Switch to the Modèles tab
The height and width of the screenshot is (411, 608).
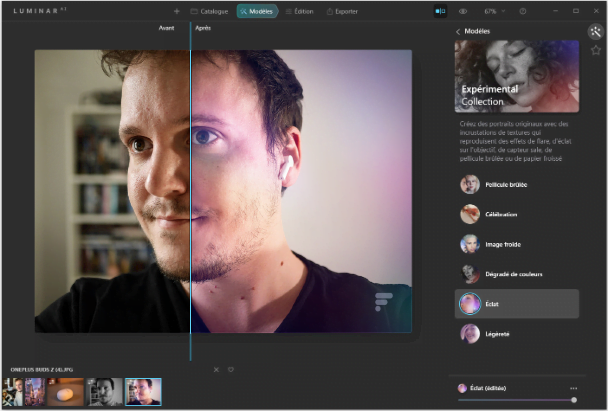coord(257,12)
